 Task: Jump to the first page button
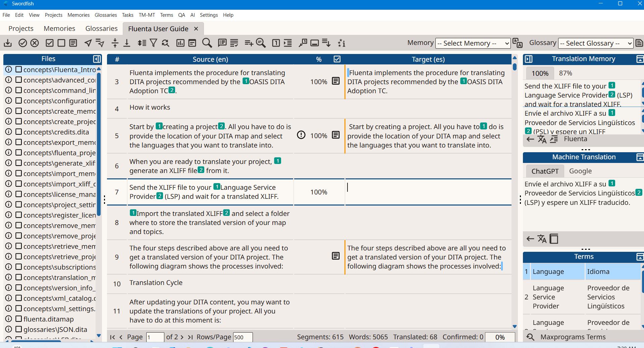point(112,337)
